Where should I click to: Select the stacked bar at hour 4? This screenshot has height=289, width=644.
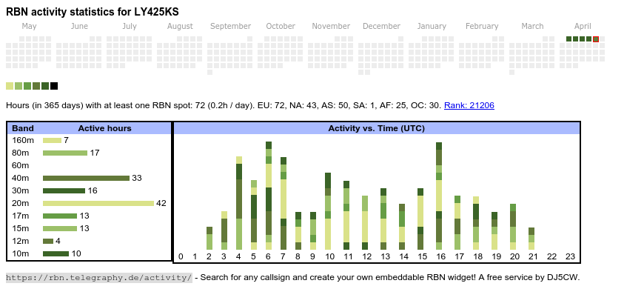click(239, 203)
